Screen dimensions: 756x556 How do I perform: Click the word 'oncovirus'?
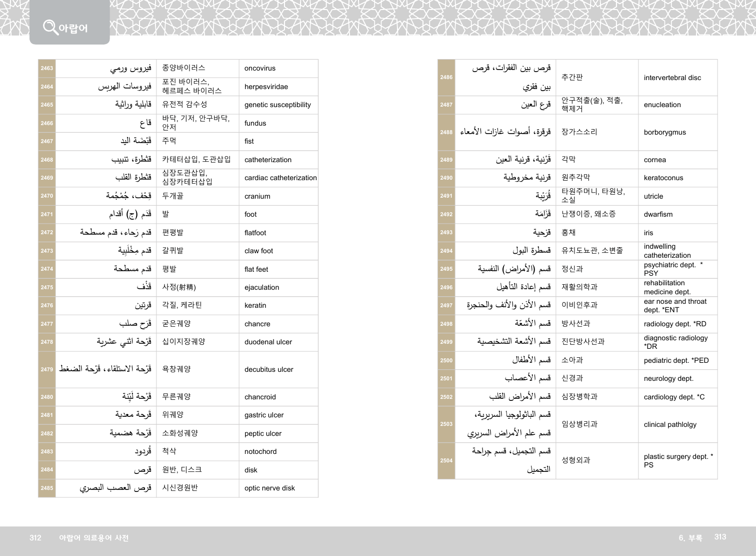(x=259, y=69)
